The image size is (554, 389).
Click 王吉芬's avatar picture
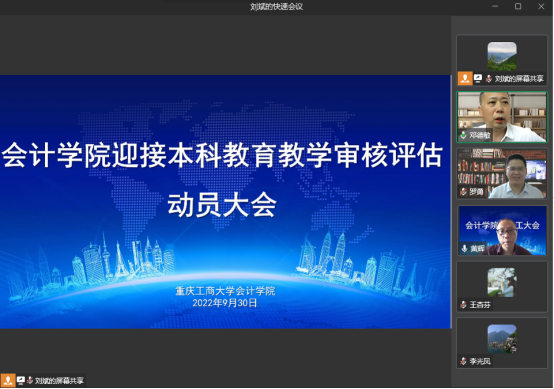tap(502, 282)
